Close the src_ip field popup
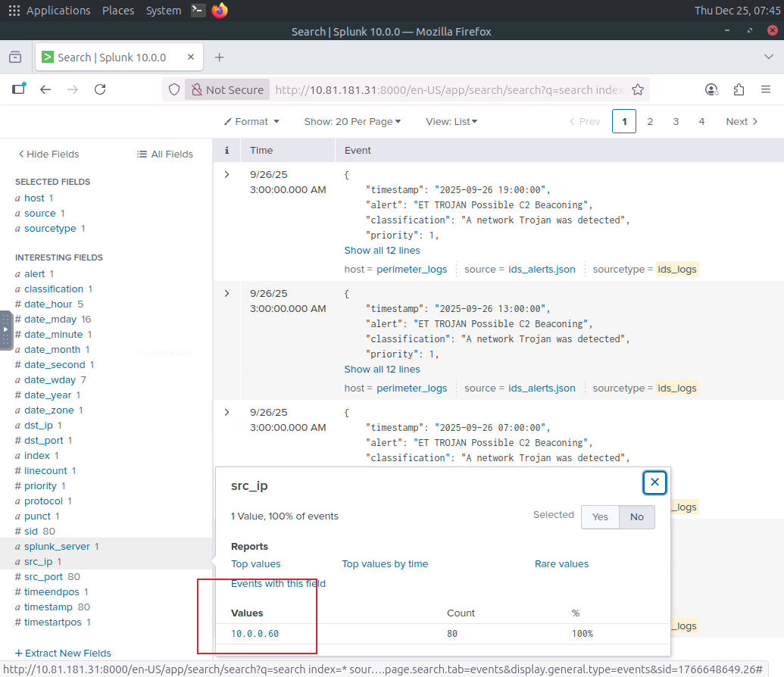This screenshot has width=784, height=677. click(654, 482)
